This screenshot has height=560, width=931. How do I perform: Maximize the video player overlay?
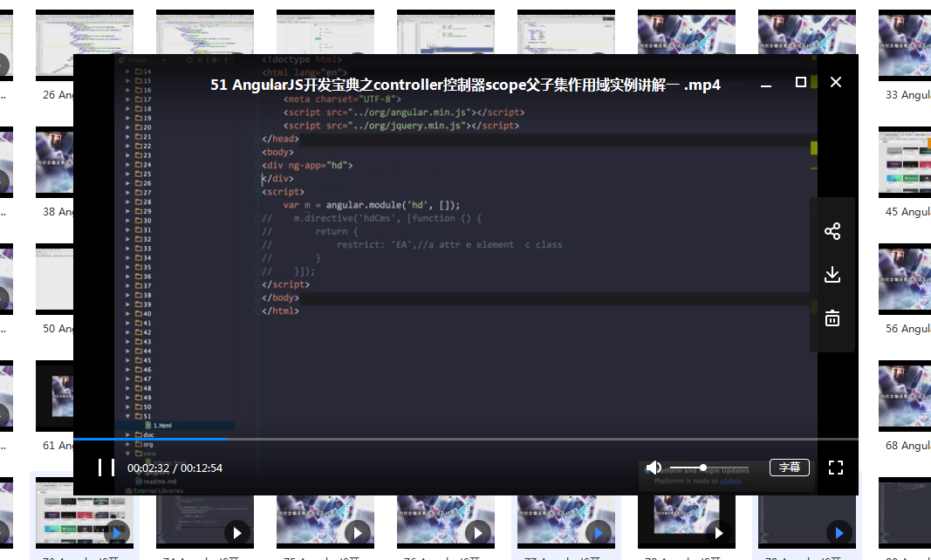tap(800, 82)
